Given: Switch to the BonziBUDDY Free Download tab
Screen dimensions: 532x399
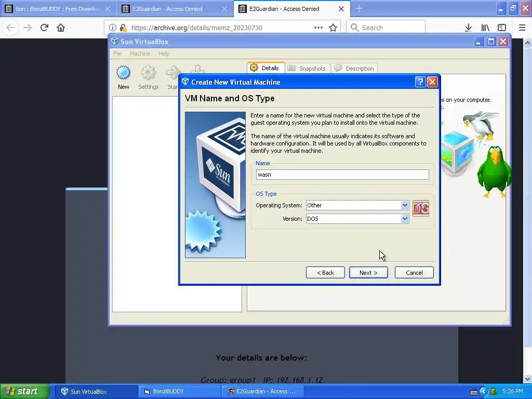Looking at the screenshot, I should (x=58, y=9).
